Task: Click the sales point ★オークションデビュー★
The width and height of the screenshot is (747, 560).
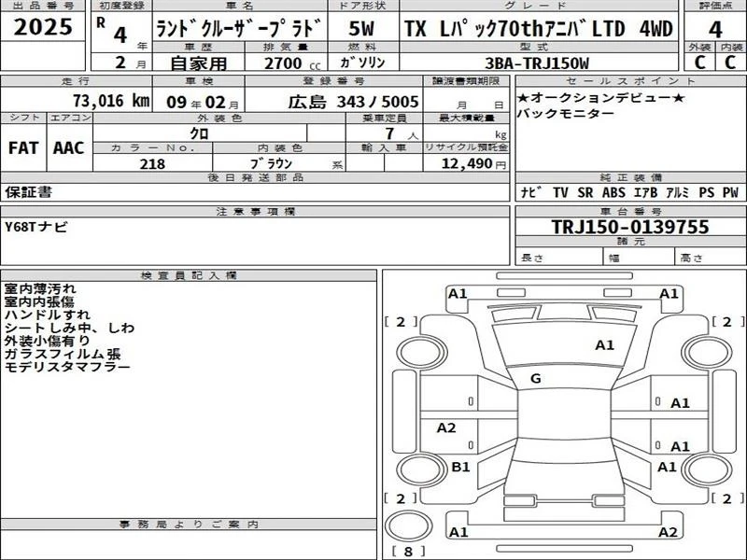Action: [x=600, y=98]
